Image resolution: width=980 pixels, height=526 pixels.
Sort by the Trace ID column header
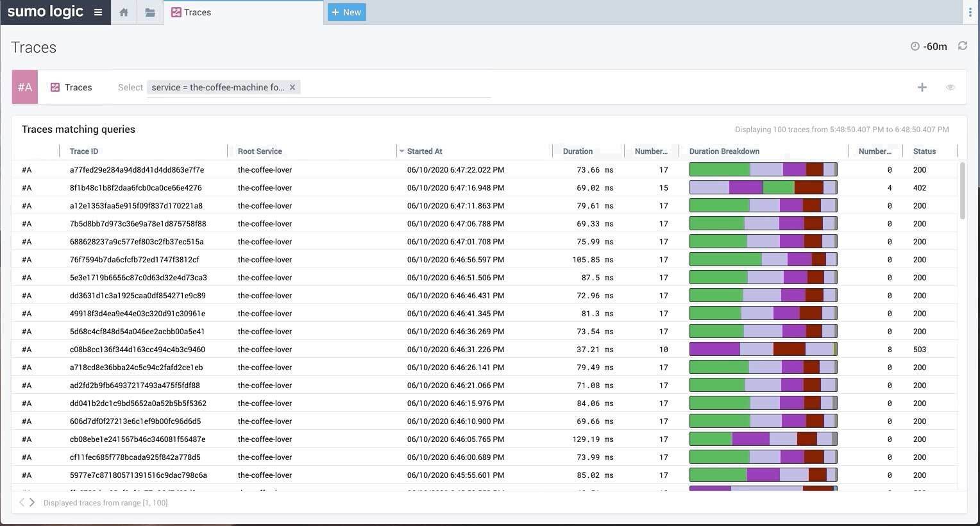pos(84,151)
